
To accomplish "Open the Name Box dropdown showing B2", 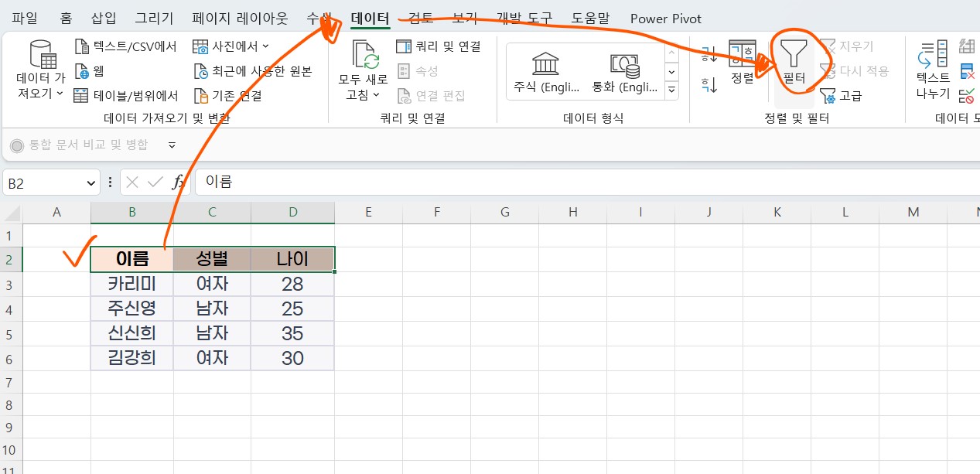I will [x=92, y=182].
